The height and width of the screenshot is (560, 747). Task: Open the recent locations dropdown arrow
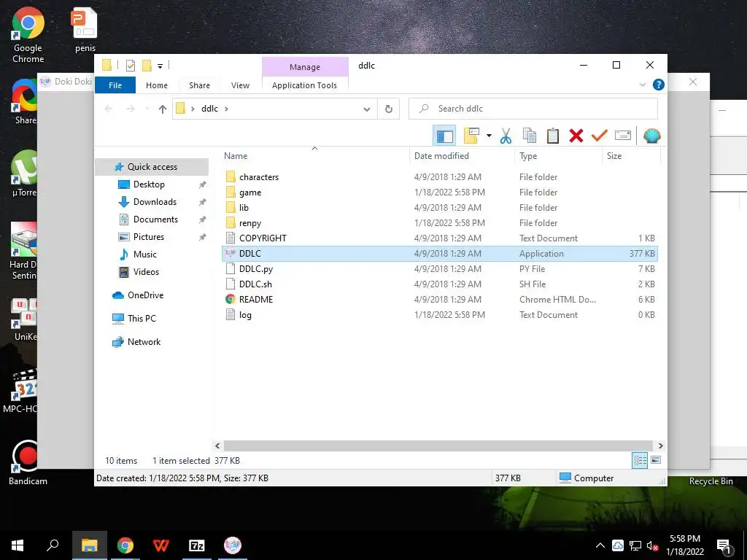point(147,109)
